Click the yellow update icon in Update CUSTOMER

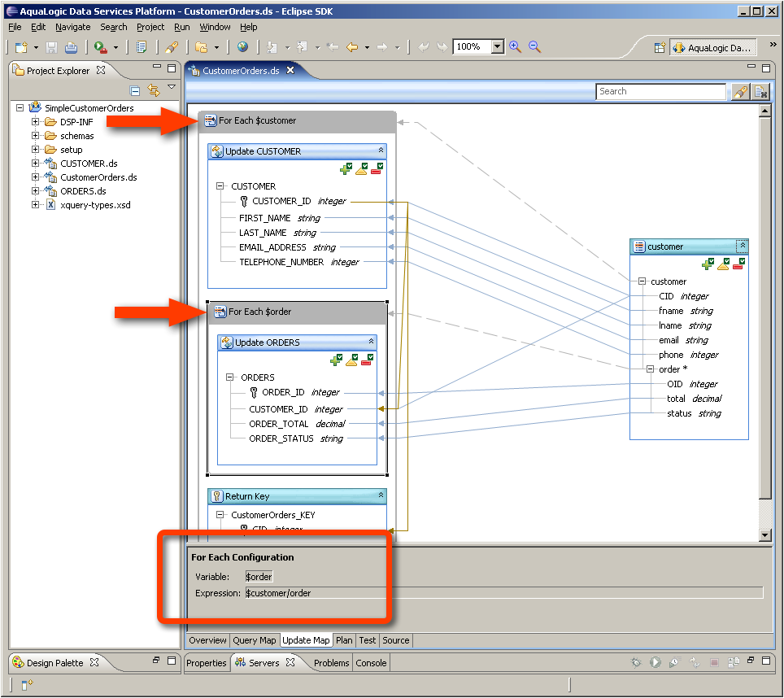click(361, 169)
